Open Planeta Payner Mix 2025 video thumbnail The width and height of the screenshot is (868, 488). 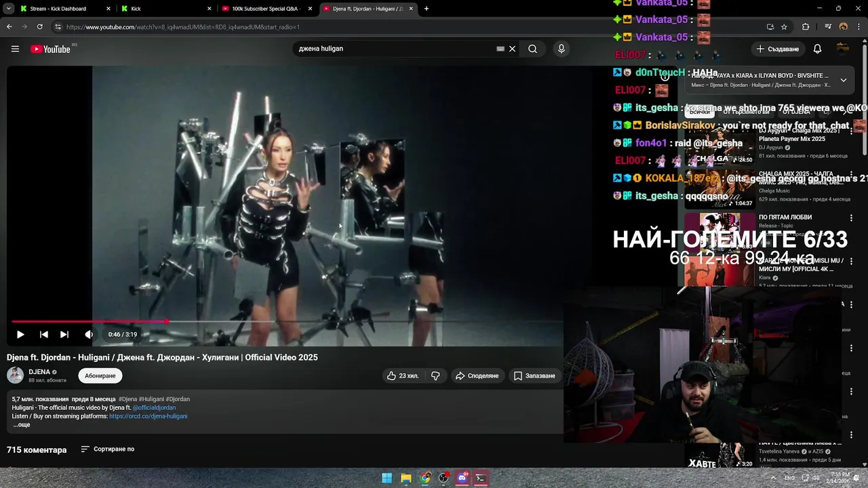[x=719, y=147]
